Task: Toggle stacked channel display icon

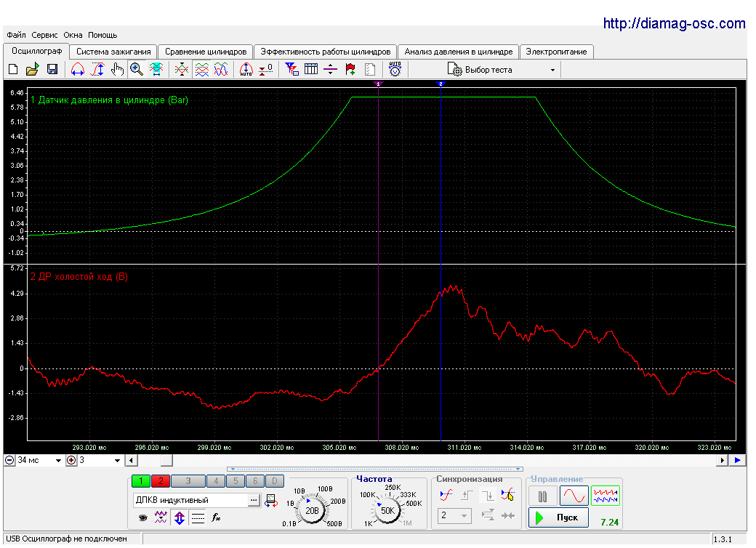Action: click(x=202, y=70)
